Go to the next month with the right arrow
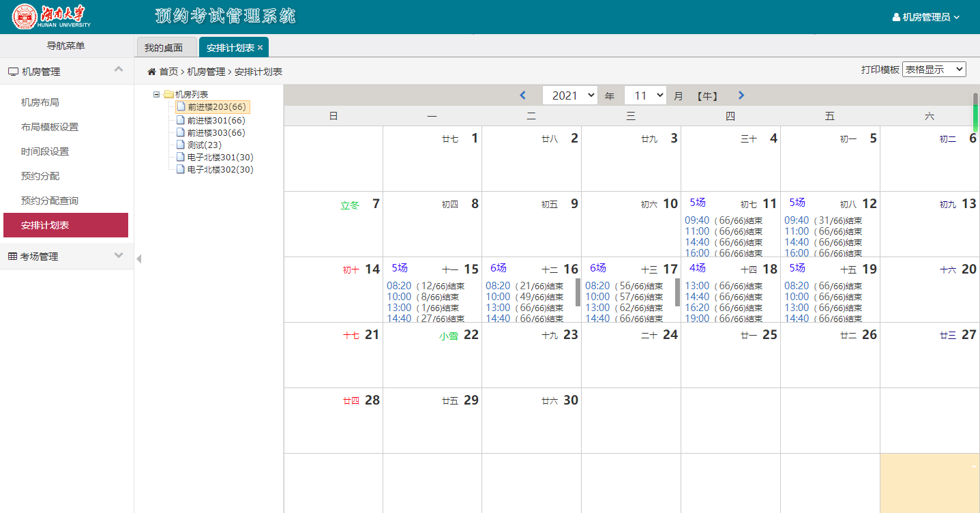 coord(741,96)
